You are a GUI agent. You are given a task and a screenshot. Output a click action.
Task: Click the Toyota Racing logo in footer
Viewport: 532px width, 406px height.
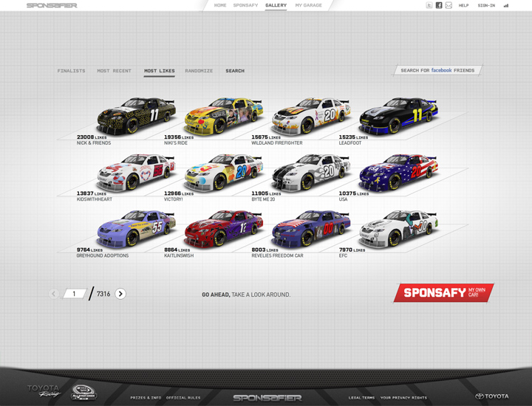pyautogui.click(x=44, y=390)
